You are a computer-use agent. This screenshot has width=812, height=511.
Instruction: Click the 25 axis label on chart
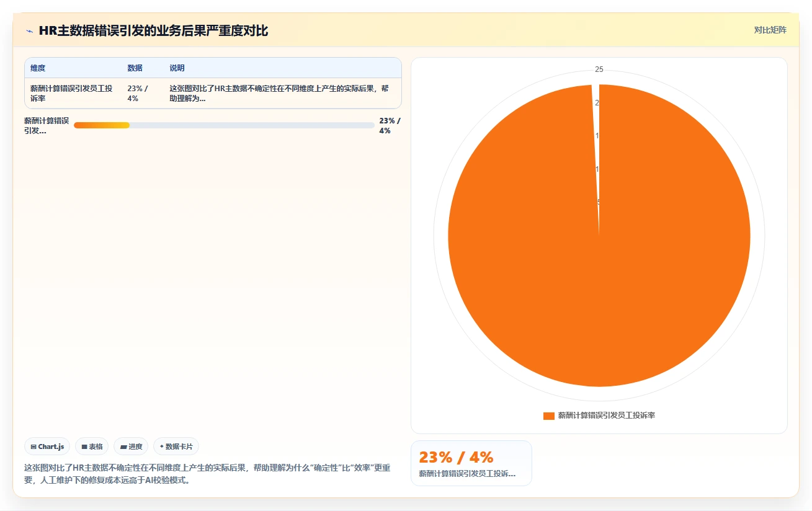599,69
